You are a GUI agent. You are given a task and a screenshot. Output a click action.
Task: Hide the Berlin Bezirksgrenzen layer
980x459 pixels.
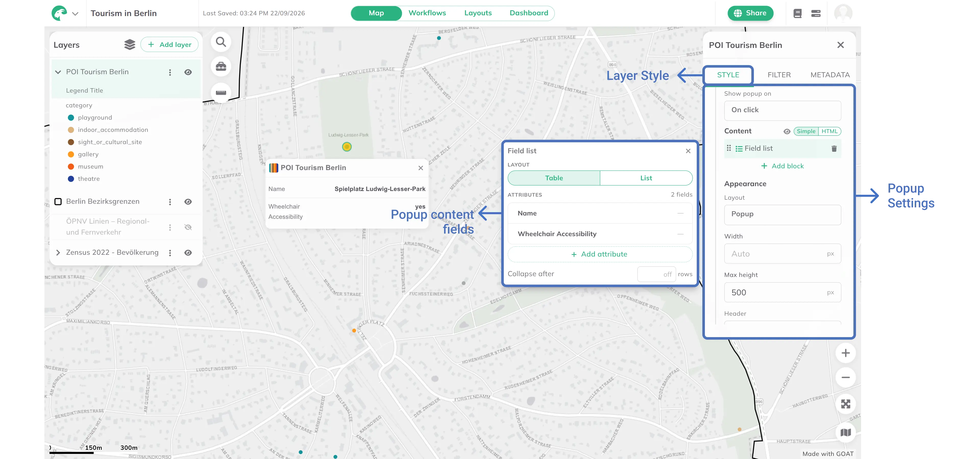coord(188,202)
